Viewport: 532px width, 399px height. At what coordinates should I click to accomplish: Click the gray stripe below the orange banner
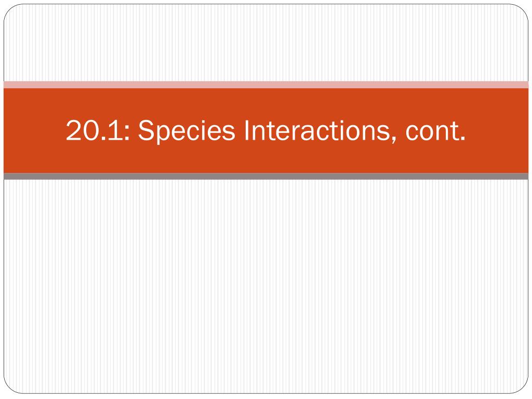click(265, 176)
